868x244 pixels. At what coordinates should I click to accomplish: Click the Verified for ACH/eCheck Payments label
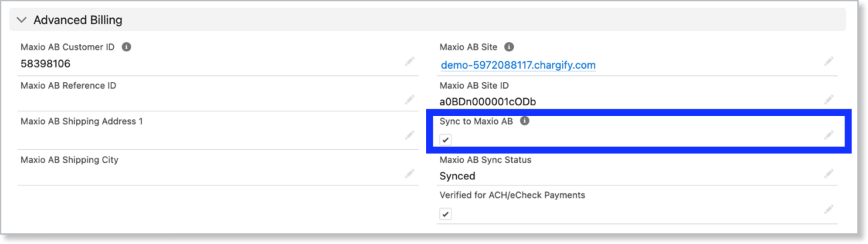pyautogui.click(x=512, y=195)
